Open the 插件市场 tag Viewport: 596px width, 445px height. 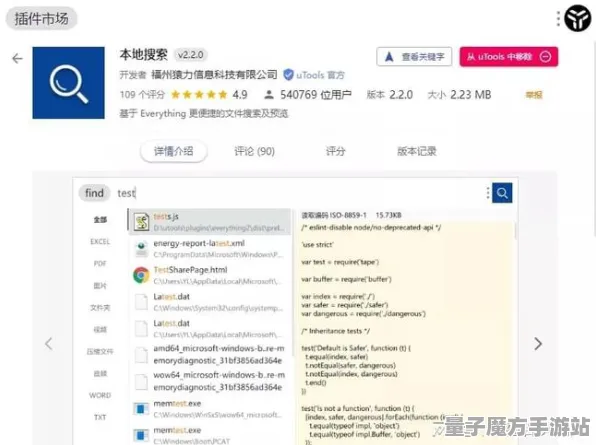[41, 18]
